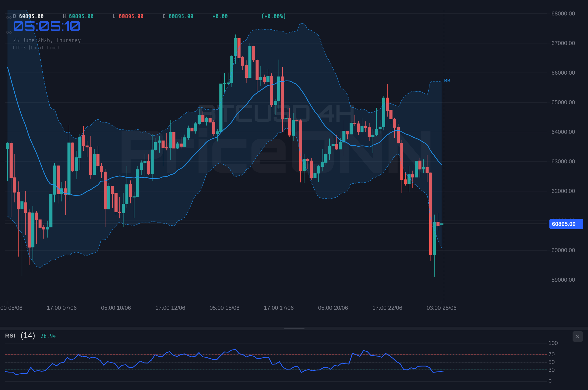Viewport: 588px width, 390px height.
Task: Toggle the eye icon beside the OHLC values
Action: [8, 17]
